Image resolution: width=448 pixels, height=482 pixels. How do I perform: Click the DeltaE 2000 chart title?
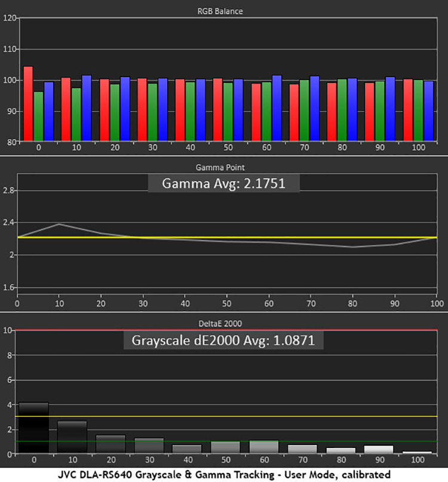224,323
